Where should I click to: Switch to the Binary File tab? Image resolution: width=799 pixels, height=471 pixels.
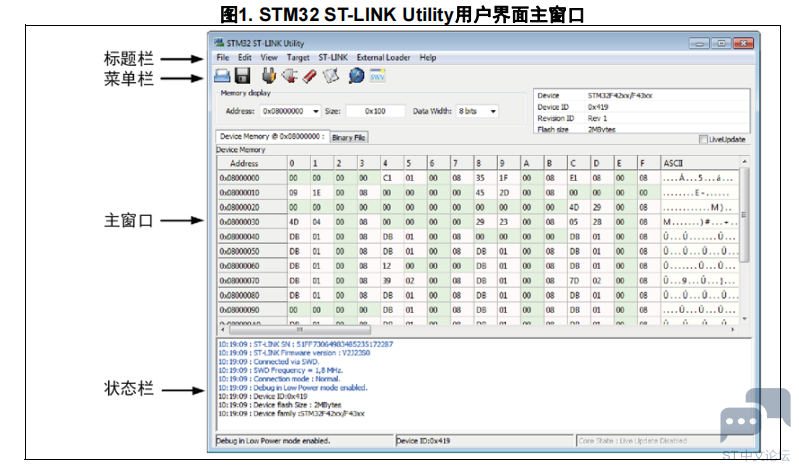pyautogui.click(x=349, y=138)
